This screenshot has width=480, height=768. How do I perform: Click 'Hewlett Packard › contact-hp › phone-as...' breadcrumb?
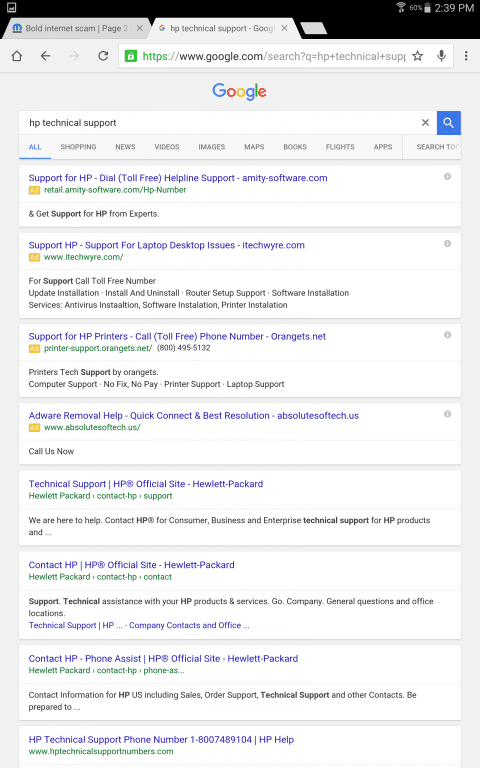click(x=106, y=670)
